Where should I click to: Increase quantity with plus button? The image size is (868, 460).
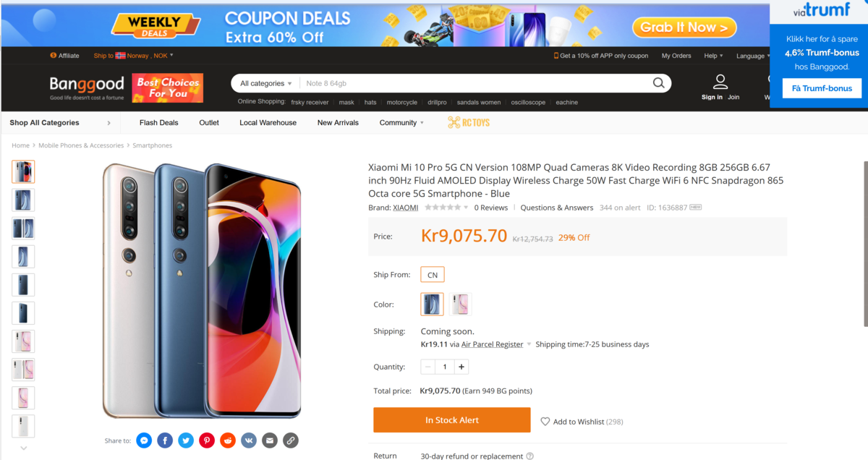[x=461, y=367]
